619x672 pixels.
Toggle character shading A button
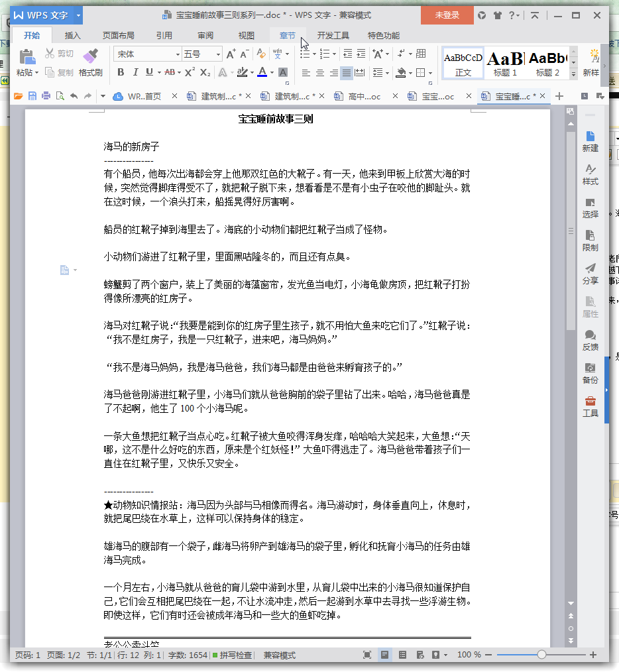pyautogui.click(x=283, y=72)
